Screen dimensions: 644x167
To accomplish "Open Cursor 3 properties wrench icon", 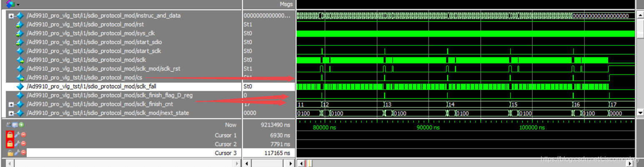I will click(x=17, y=153).
